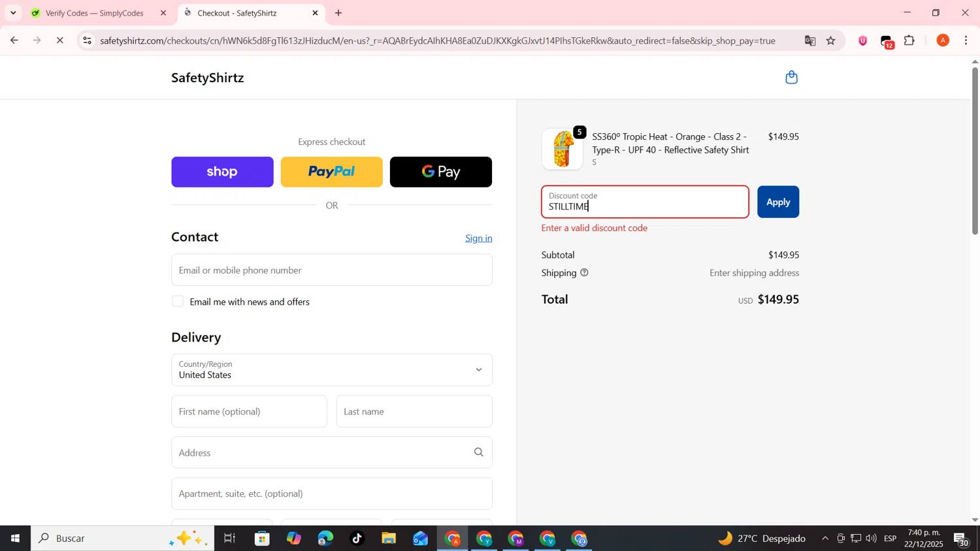Open the tab search dropdown arrow
This screenshot has height=551, width=980.
coord(13,13)
